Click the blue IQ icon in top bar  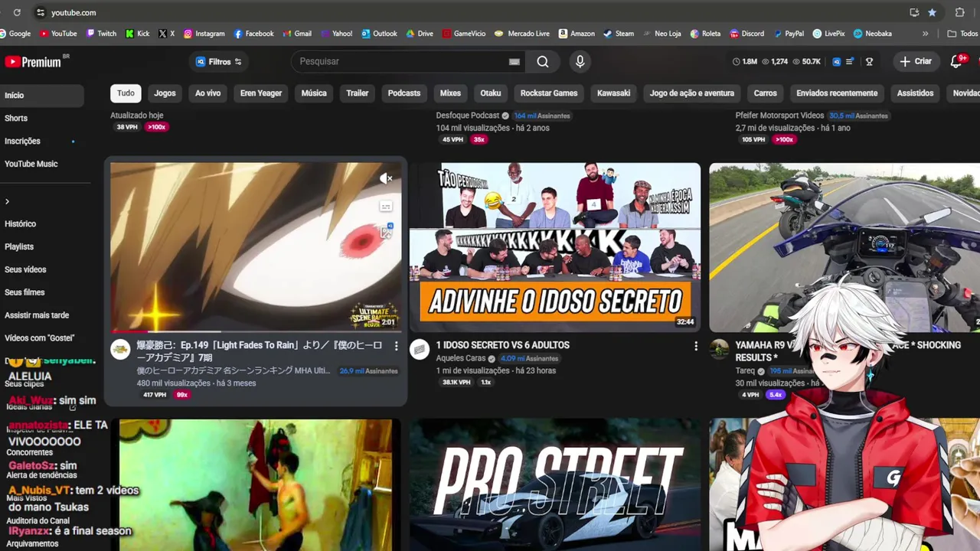pos(837,61)
